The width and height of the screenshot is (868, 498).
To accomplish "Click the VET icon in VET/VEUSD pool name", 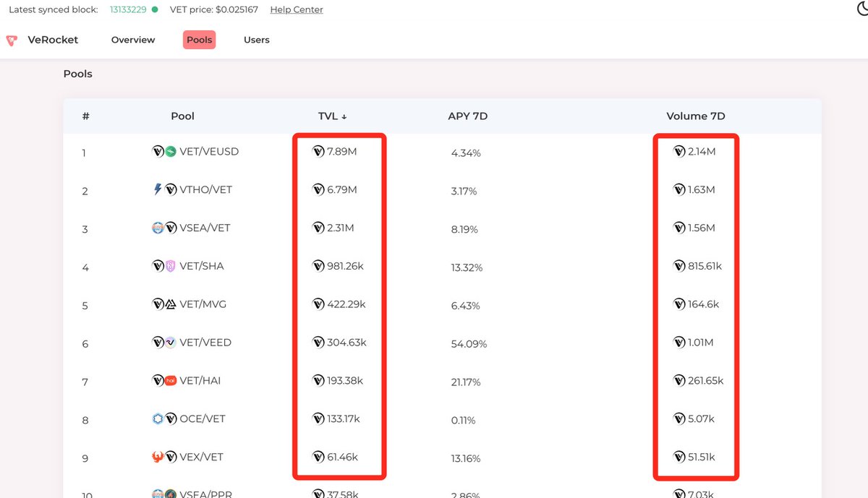I will [x=158, y=152].
